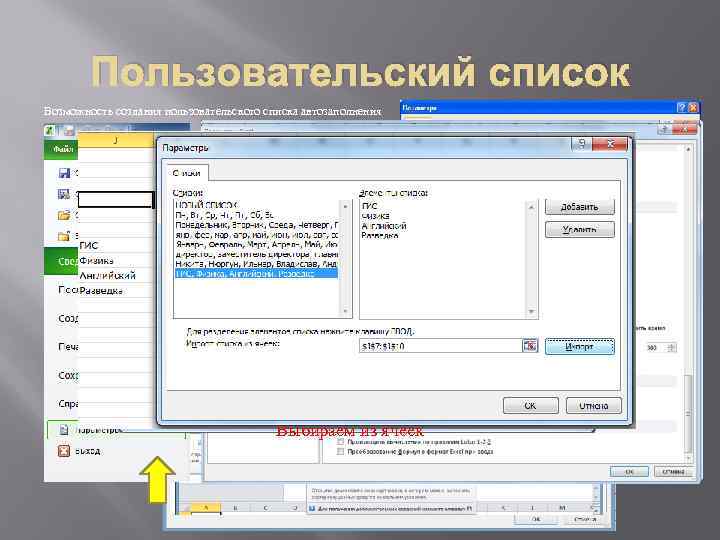Click Английский in the Элементы списка box
The image size is (720, 540).
pyautogui.click(x=384, y=226)
